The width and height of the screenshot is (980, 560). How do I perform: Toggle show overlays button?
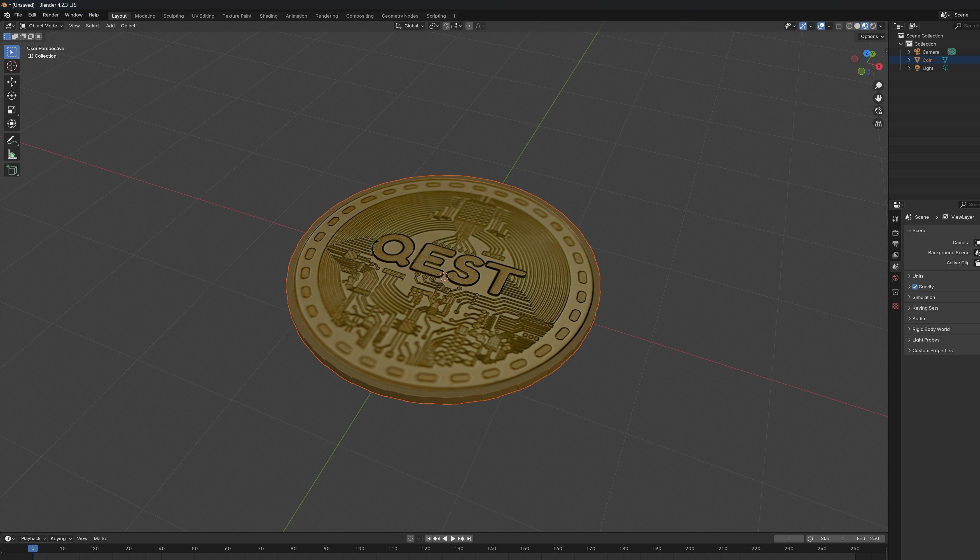tap(821, 26)
